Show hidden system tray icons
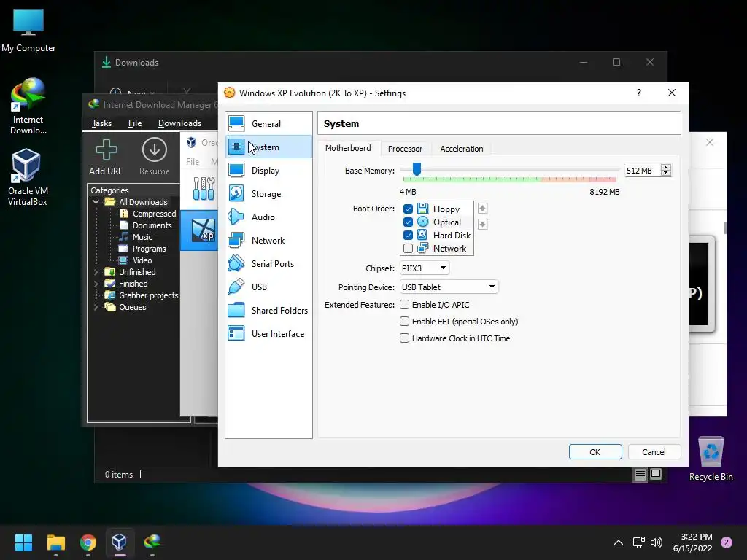This screenshot has width=747, height=560. pos(619,542)
